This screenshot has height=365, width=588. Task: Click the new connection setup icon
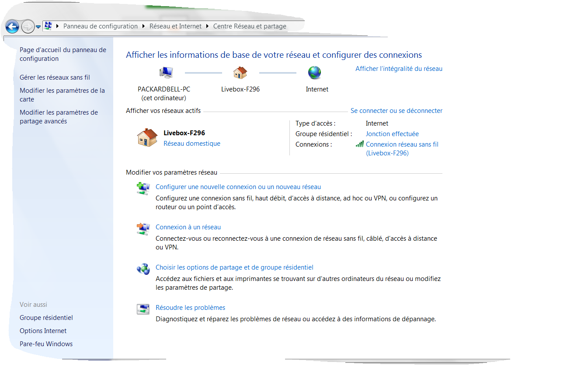tap(143, 188)
